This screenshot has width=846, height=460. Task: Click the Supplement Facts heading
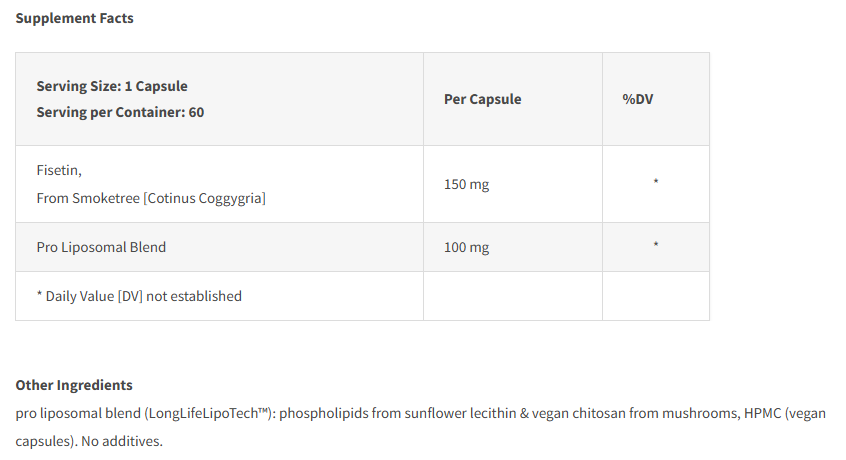tap(74, 18)
